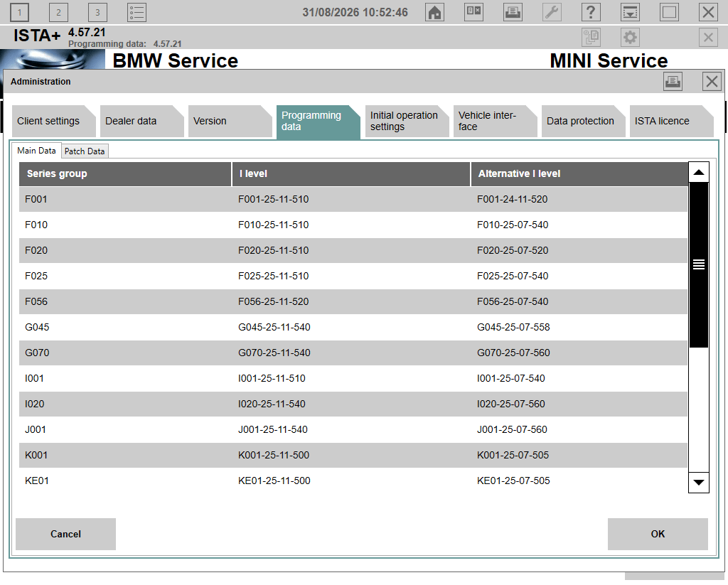This screenshot has height=585, width=728.
Task: Switch to Data protection tab
Action: (x=583, y=121)
